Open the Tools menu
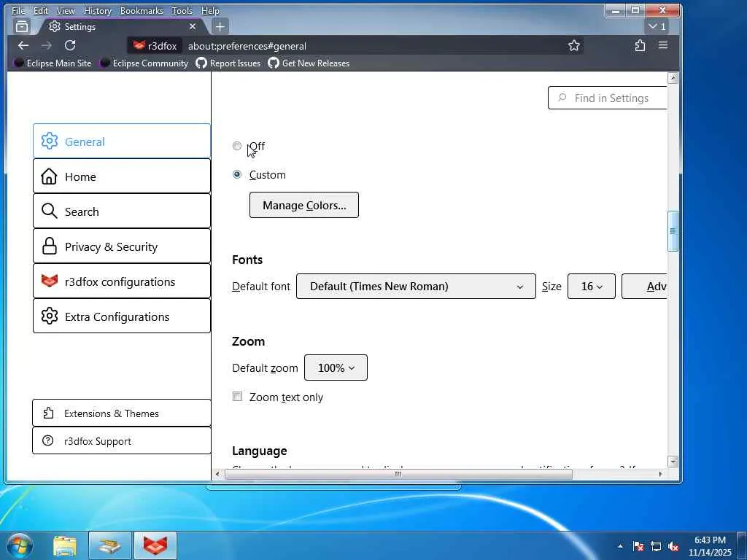Image resolution: width=747 pixels, height=560 pixels. [182, 10]
